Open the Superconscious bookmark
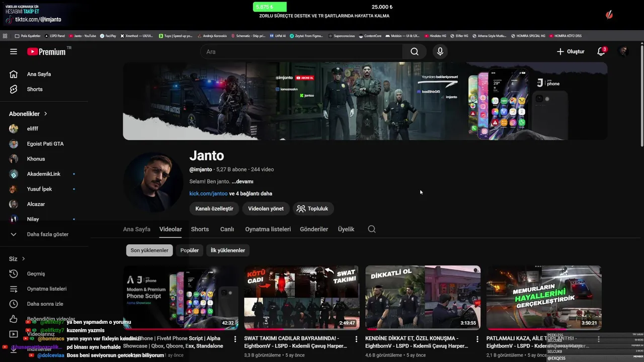644x362 pixels. pyautogui.click(x=343, y=36)
